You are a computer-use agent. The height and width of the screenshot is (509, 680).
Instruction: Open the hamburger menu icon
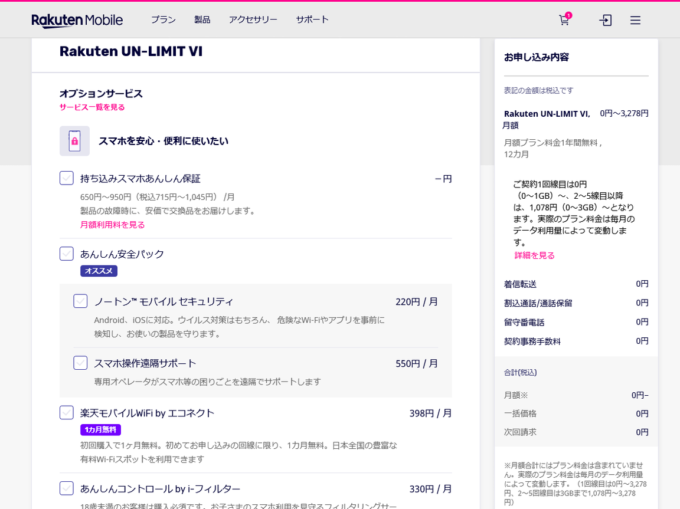coord(635,20)
